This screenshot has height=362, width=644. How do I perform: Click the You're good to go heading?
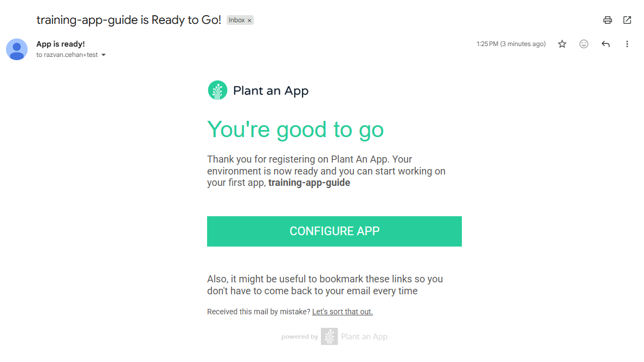(295, 130)
